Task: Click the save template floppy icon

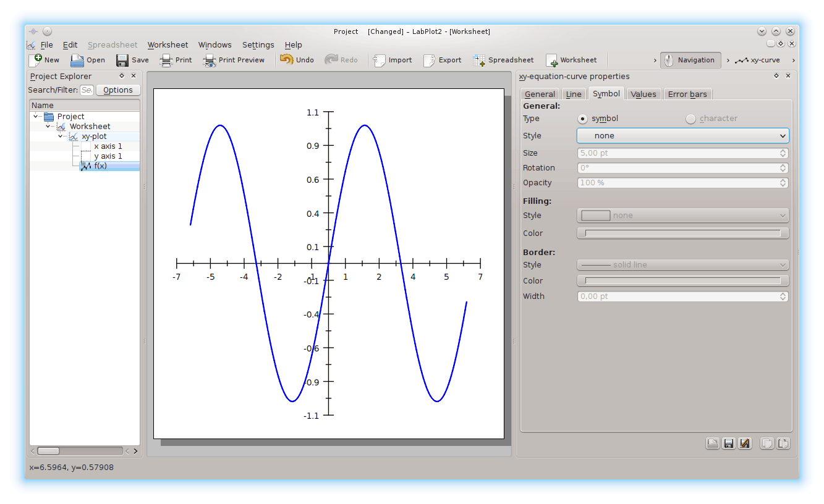Action: tap(729, 443)
